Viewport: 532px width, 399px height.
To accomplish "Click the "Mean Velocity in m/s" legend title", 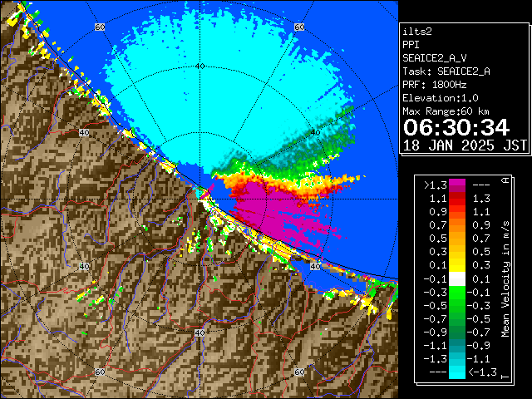I will point(505,279).
